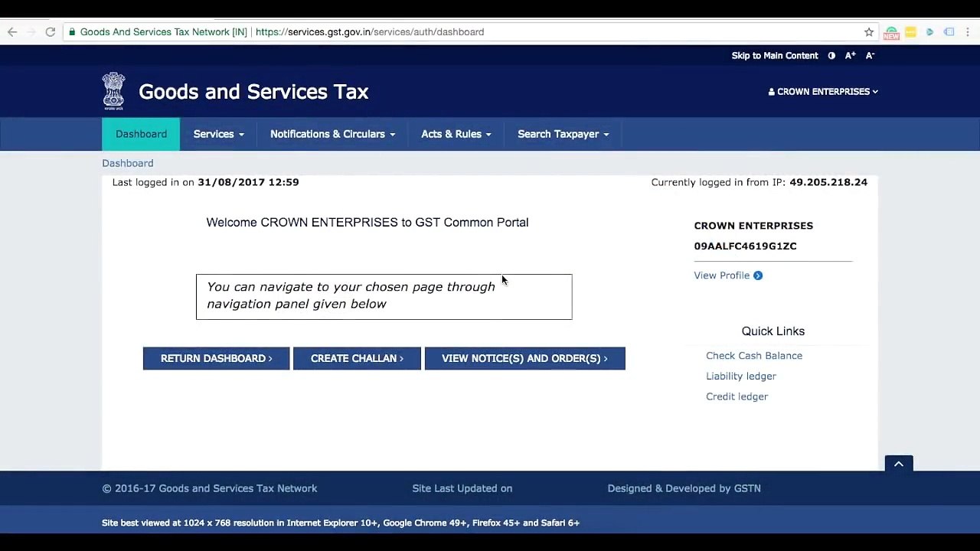Click the yellow browser extension icon
980x551 pixels.
point(910,32)
